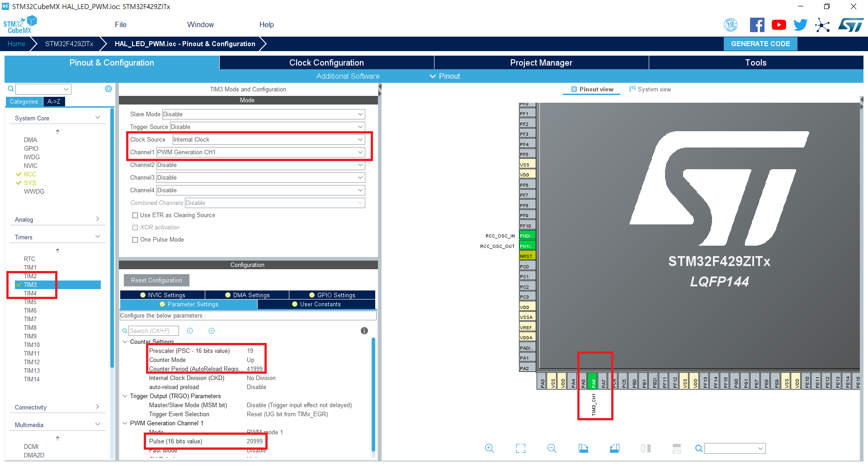Open the Twitter bird icon link

point(800,25)
